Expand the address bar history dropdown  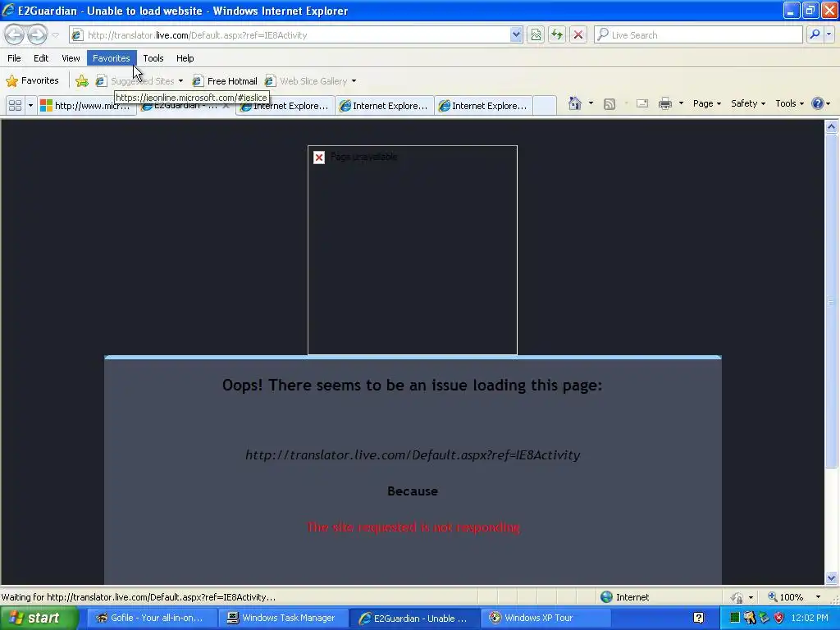pos(516,34)
